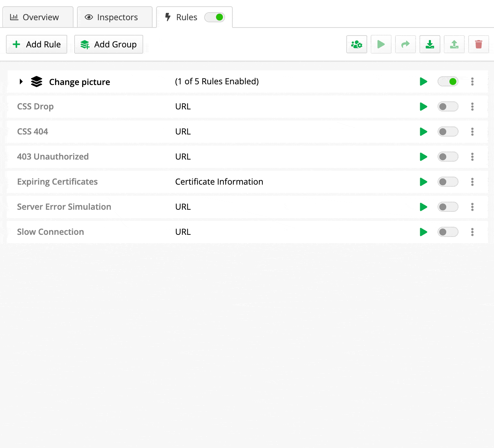Screen dimensions: 494x448
Task: Click the import rules download icon
Action: pos(430,44)
